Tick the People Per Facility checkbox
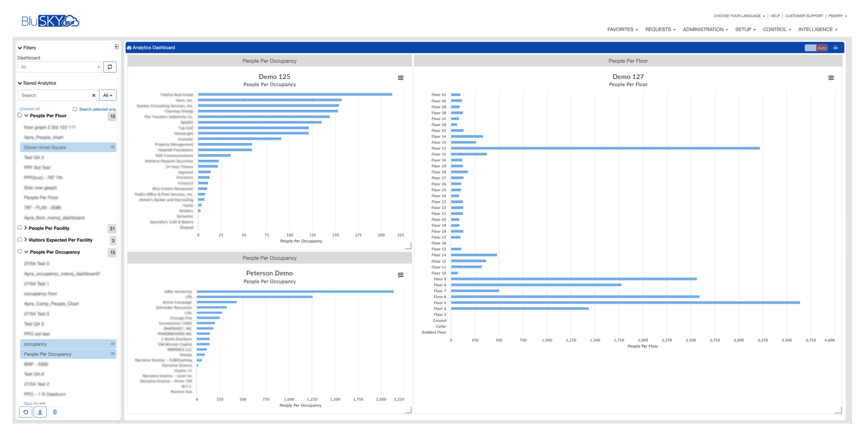868x434 pixels. (20, 228)
